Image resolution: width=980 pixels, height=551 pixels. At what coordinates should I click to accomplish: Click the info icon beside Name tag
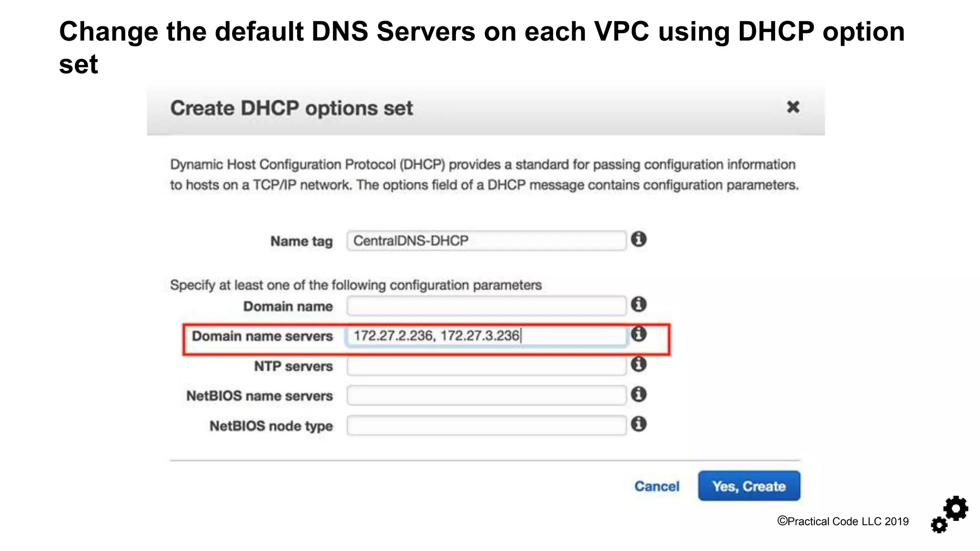tap(638, 239)
